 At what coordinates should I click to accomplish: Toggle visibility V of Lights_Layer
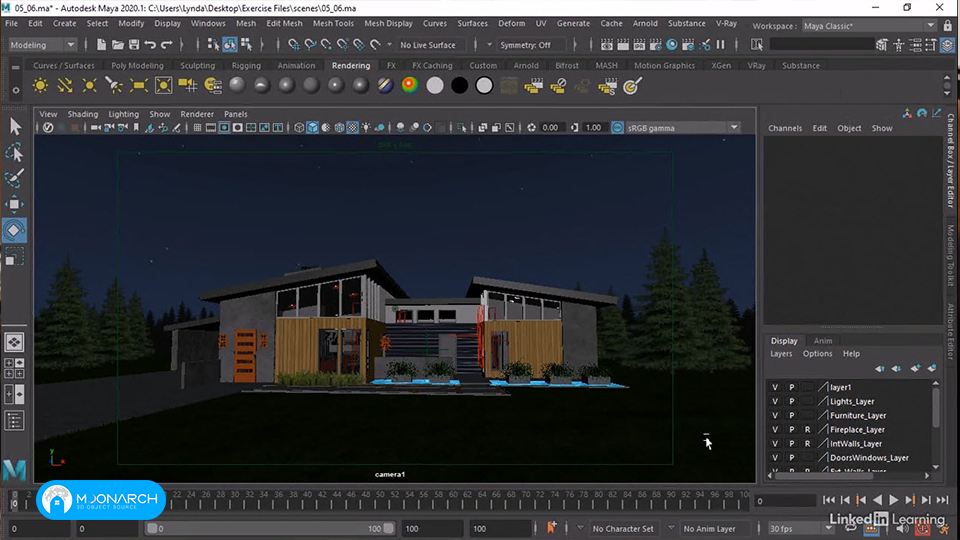[x=775, y=401]
